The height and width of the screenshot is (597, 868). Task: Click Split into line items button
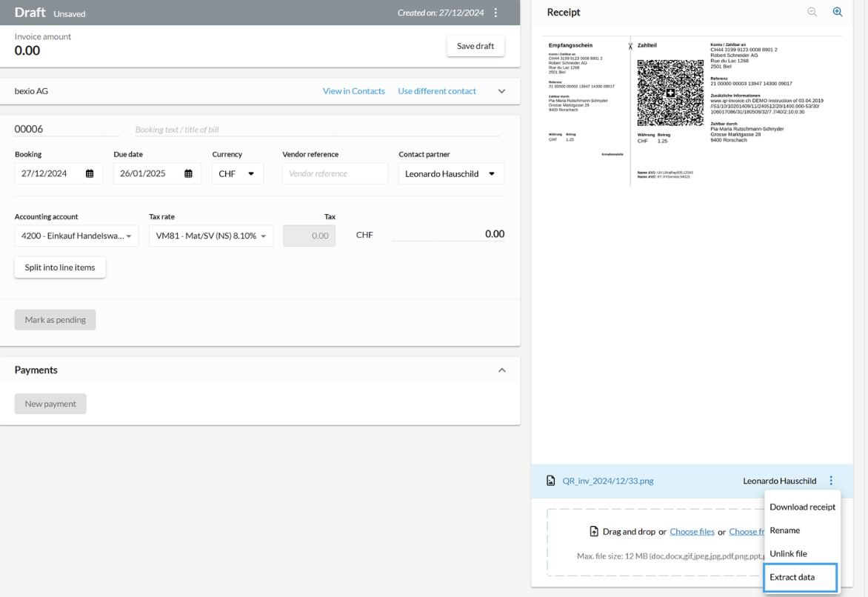[60, 267]
